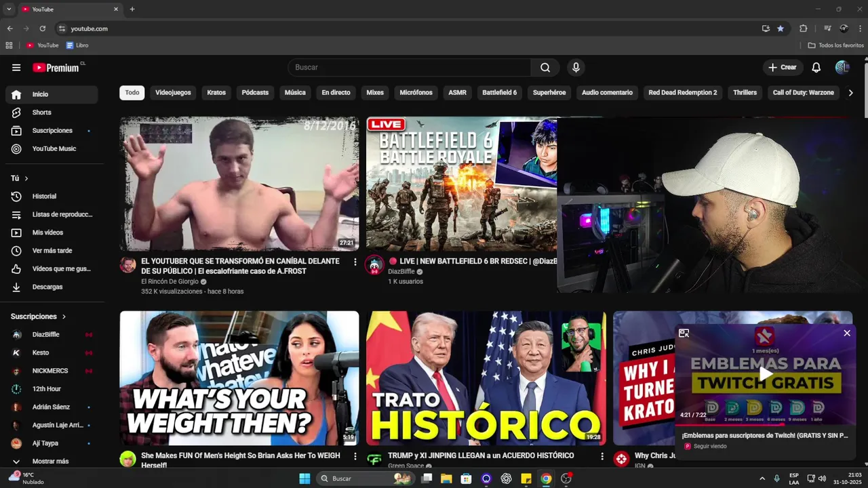Close the miniplayer
This screenshot has width=868, height=488.
coord(846,333)
